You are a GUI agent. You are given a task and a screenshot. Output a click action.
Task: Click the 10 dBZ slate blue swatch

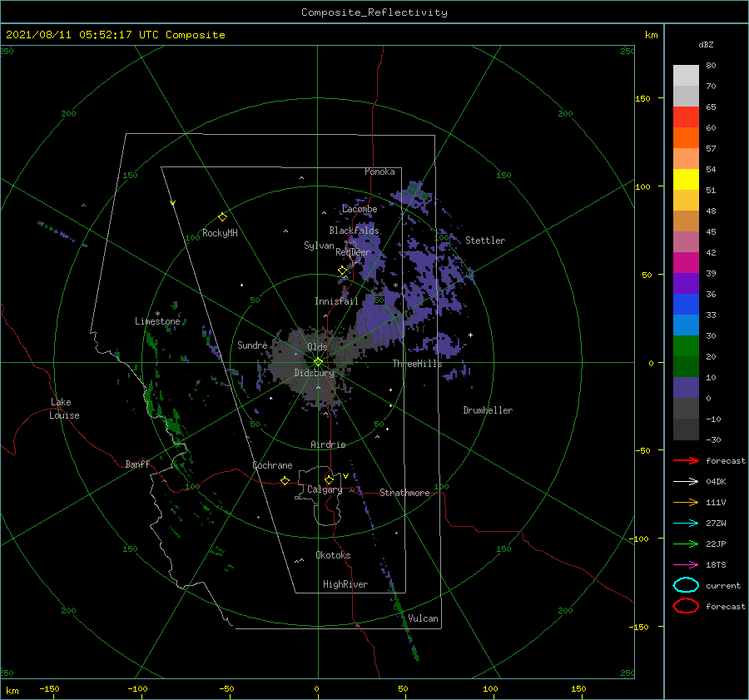(686, 388)
